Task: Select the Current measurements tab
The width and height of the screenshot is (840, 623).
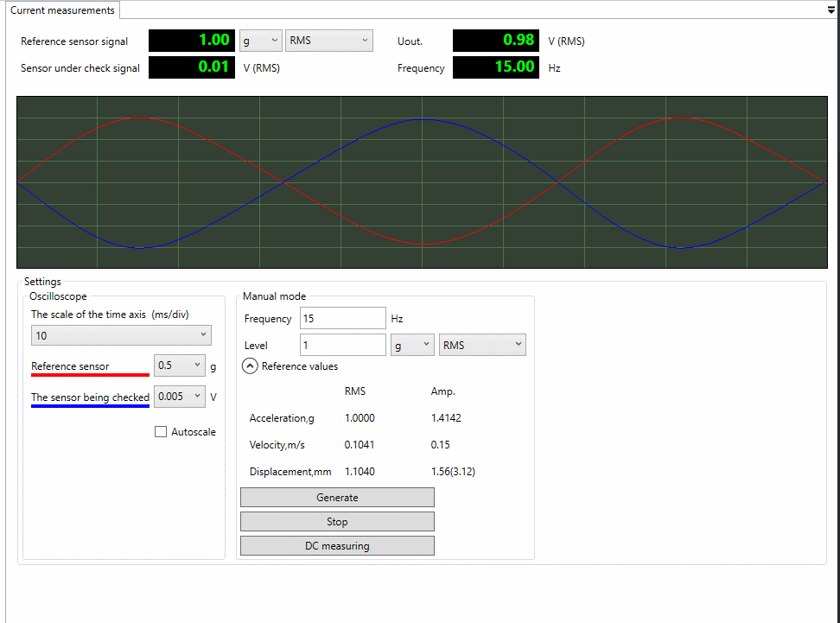Action: [x=61, y=10]
